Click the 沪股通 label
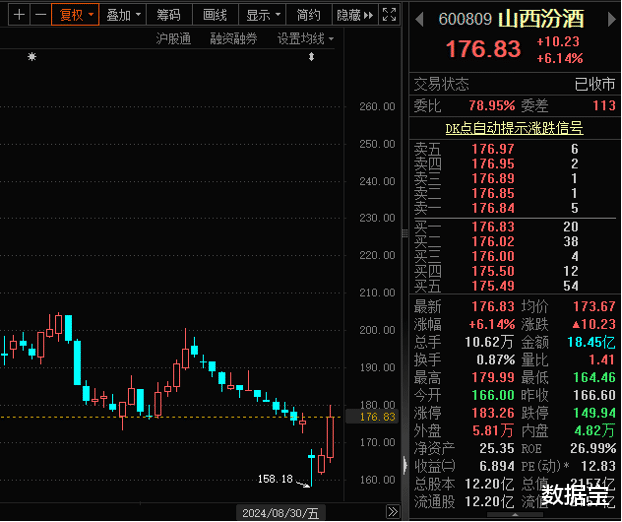622x522 pixels. (x=173, y=38)
